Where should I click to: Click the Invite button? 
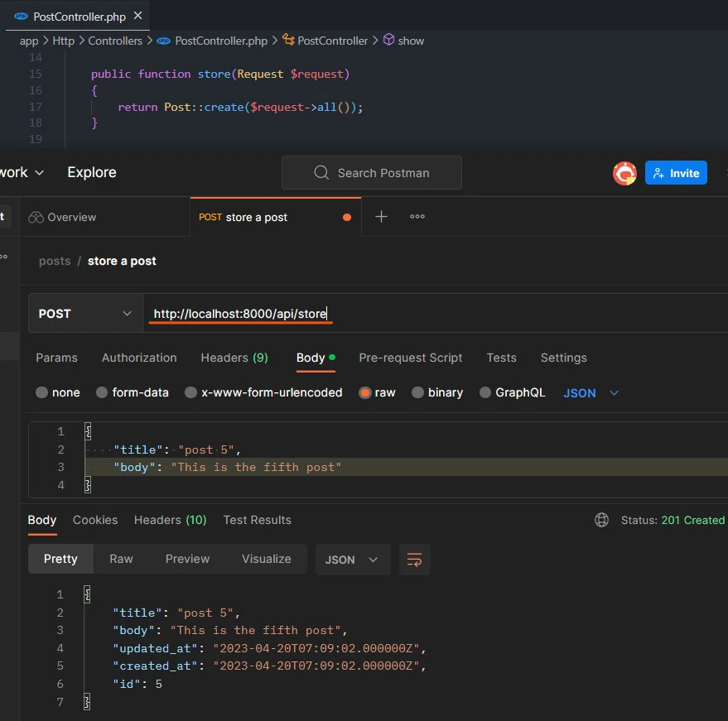[676, 173]
